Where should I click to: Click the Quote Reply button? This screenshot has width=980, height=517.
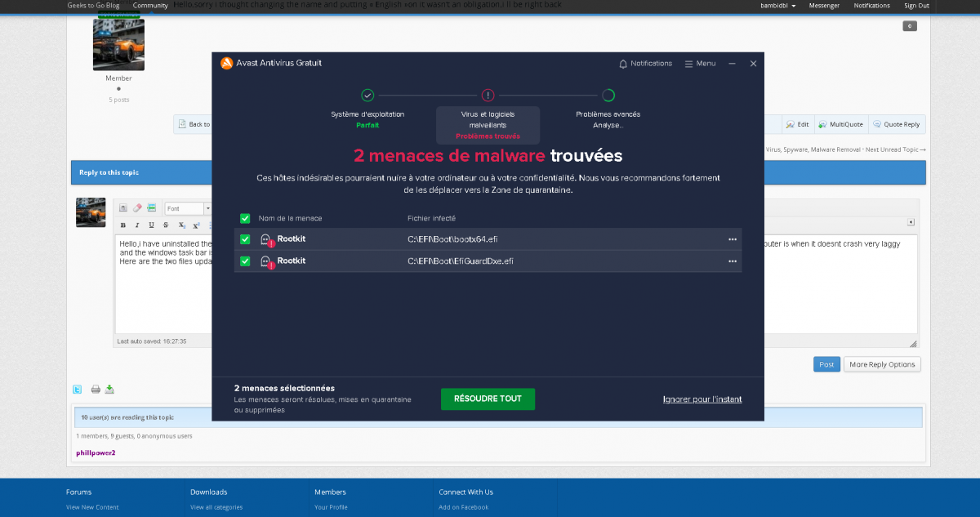point(896,124)
